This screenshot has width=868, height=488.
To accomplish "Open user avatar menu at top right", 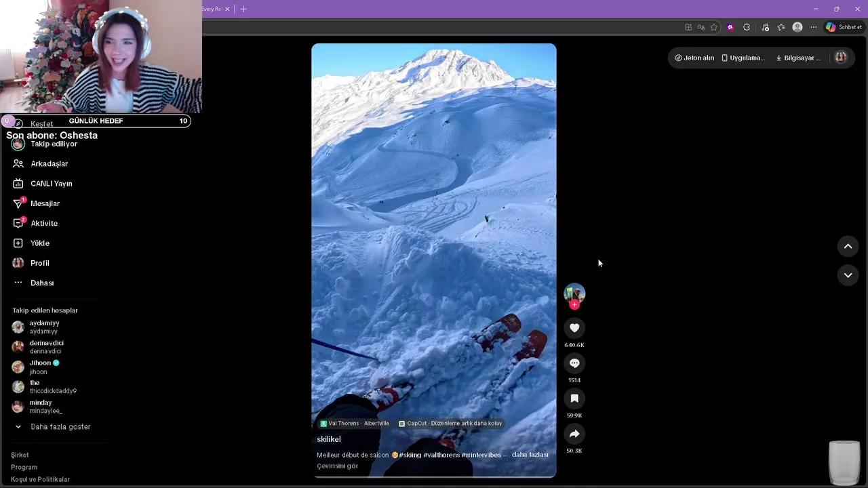I will point(841,58).
